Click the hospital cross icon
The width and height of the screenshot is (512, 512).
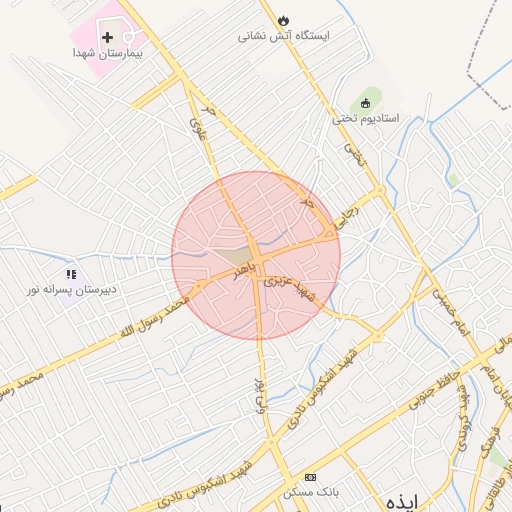107,37
